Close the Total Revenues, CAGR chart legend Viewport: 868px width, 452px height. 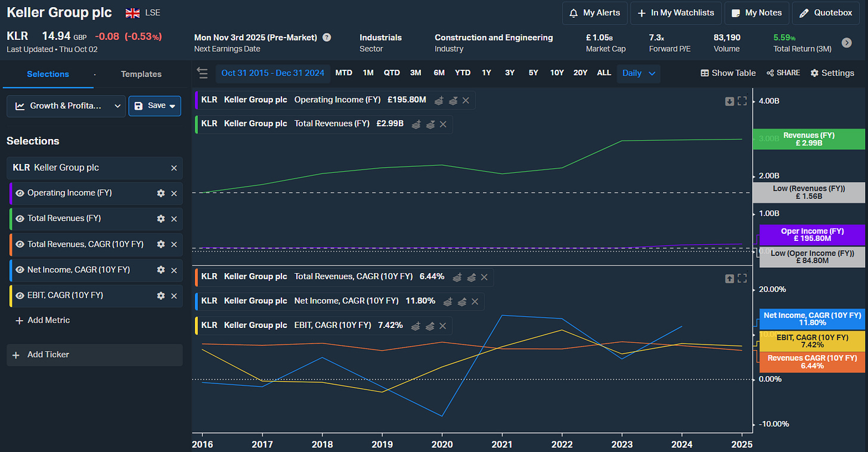pos(484,277)
